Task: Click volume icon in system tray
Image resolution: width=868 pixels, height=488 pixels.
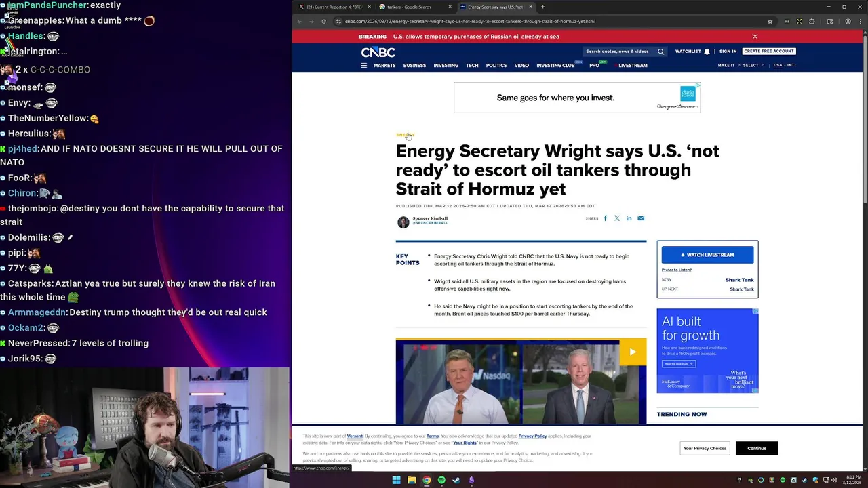Action: tap(834, 481)
